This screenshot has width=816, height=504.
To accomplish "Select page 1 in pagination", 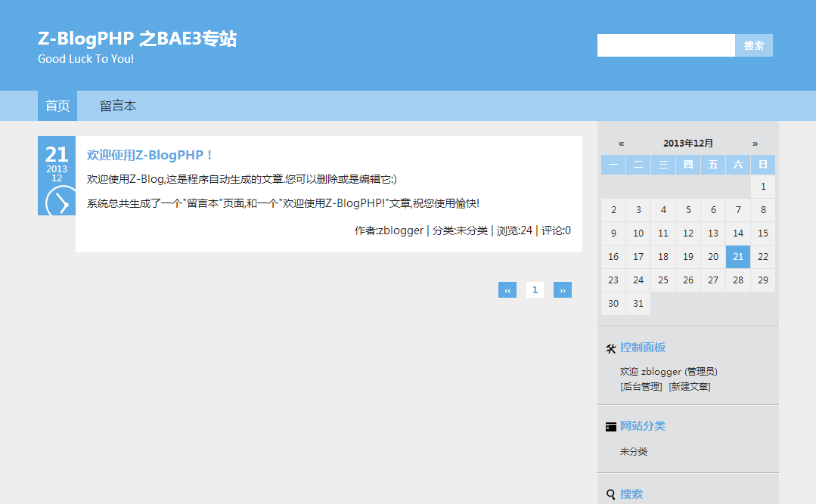I will [x=535, y=289].
